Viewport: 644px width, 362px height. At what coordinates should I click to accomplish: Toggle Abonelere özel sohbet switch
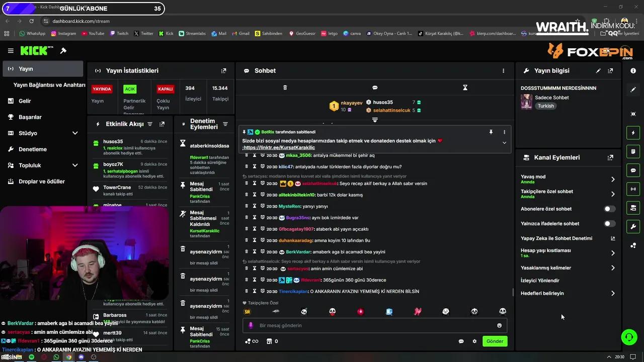click(x=609, y=209)
